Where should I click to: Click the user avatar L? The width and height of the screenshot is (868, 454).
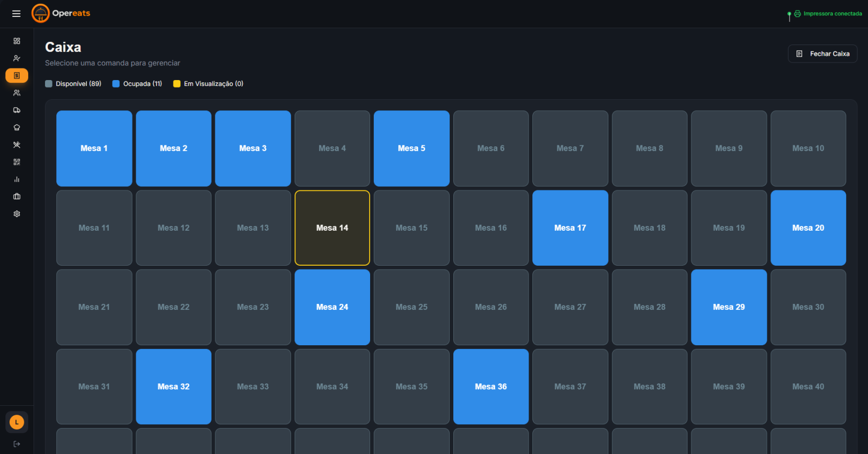point(17,422)
